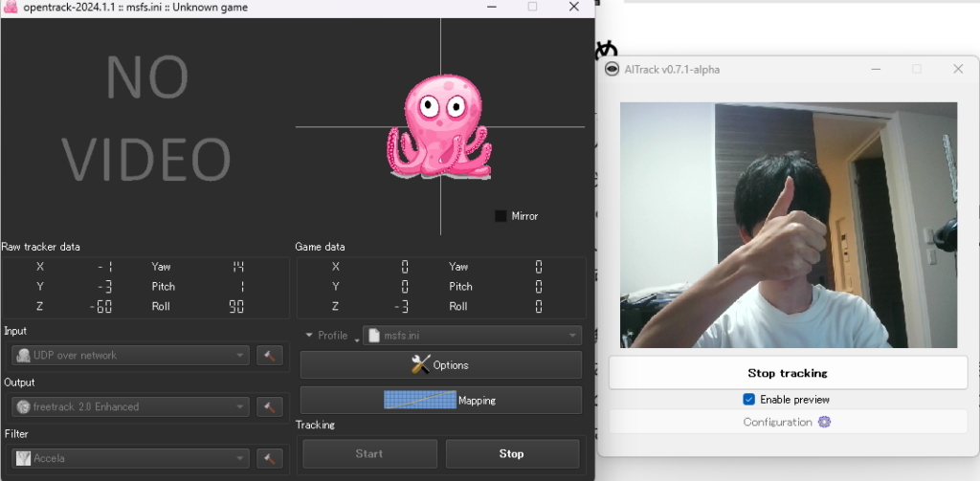
Task: Enable the Mirror checkbox
Action: (x=501, y=216)
